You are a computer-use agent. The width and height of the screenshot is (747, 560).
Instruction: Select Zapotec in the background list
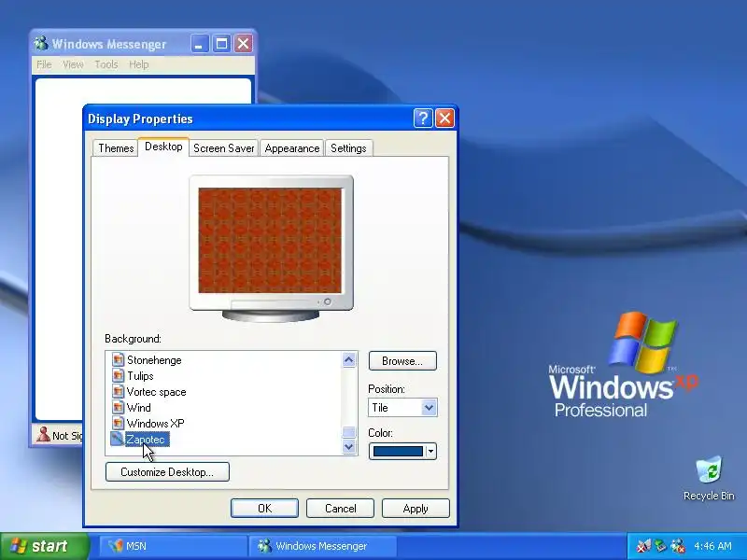[x=148, y=439]
